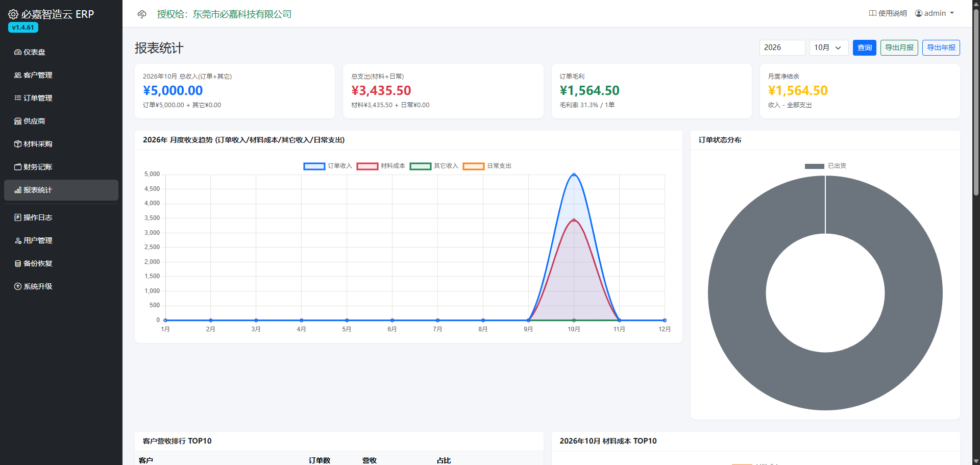Open the 使用说明 help link
980x465 pixels.
pyautogui.click(x=888, y=13)
